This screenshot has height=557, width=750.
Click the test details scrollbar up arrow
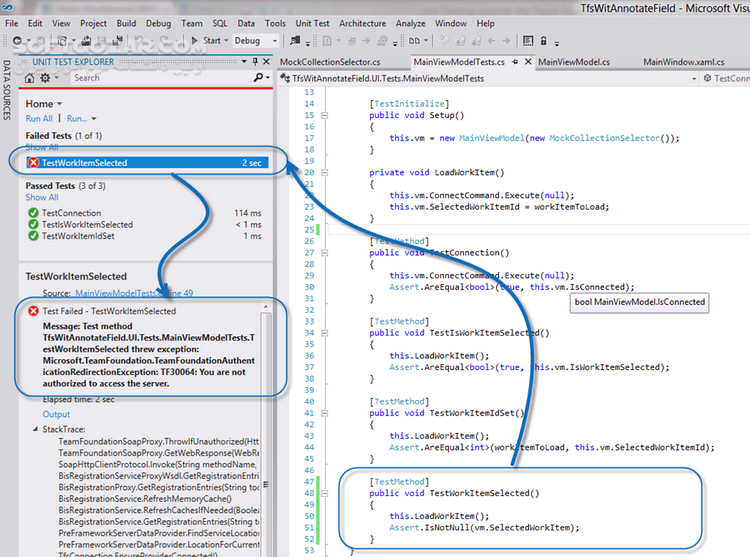[x=265, y=306]
